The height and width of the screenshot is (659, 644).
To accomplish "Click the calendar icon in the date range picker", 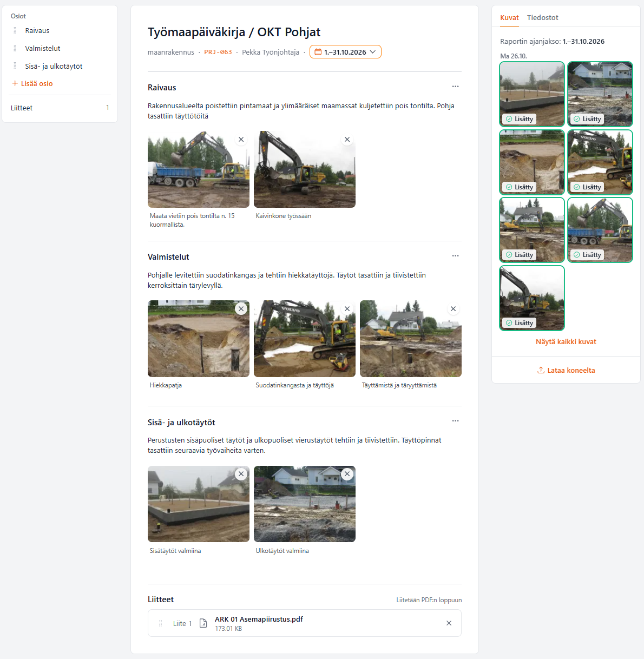I will [x=318, y=52].
